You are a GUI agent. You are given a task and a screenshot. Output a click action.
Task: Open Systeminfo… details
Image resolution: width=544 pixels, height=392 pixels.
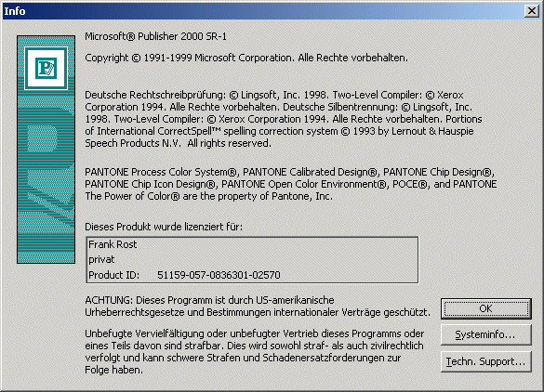point(485,334)
